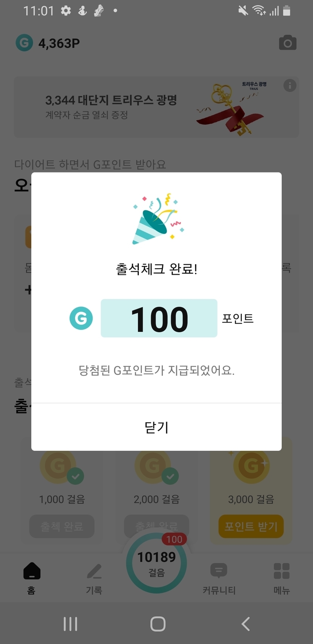This screenshot has width=313, height=644.
Task: Tap the 출첵 완료 button under 1,000 걸음
Action: click(x=62, y=526)
